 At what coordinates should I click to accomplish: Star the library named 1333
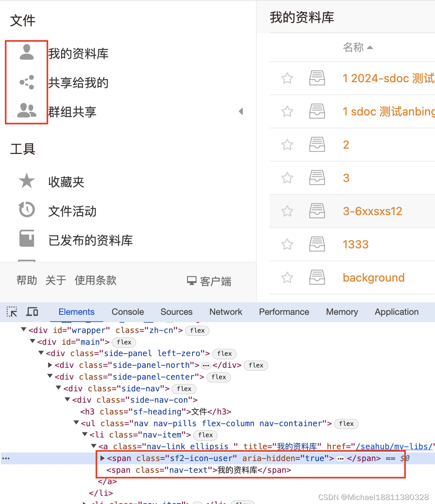pyautogui.click(x=287, y=244)
